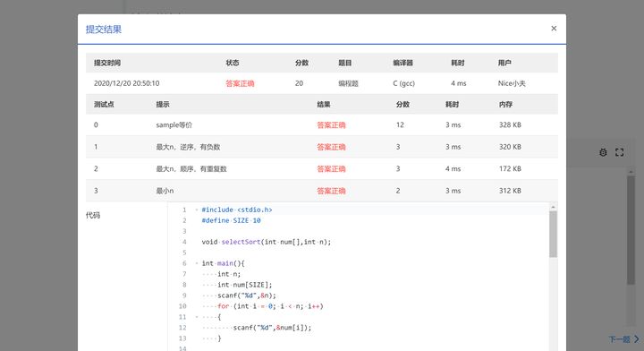Go to next question via 下一题 link

coord(623,339)
